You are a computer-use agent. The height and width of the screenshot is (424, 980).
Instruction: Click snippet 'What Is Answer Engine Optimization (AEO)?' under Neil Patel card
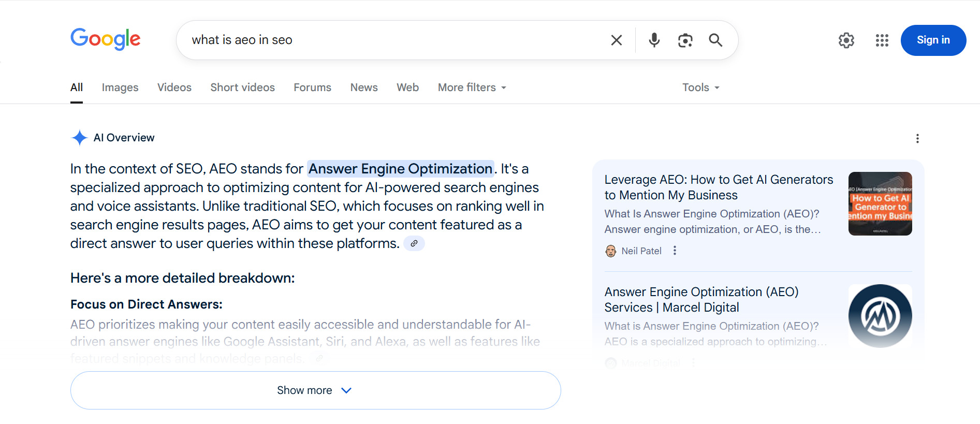[x=712, y=214]
